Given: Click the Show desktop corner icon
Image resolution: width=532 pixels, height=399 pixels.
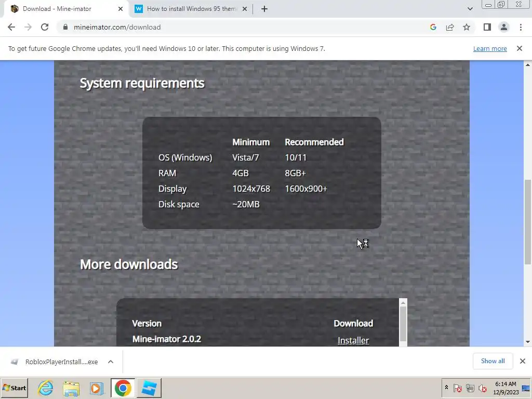Looking at the screenshot, I should (x=526, y=388).
